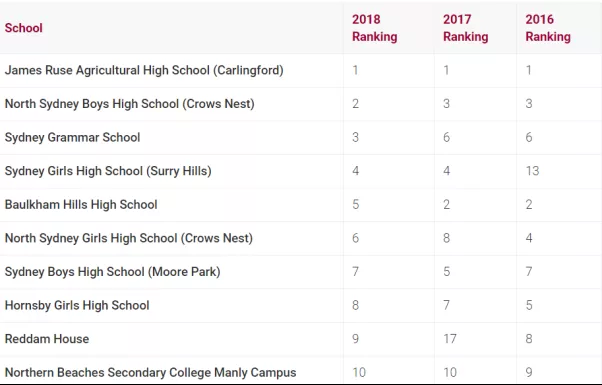Select the Reddam House row

pyautogui.click(x=301, y=339)
